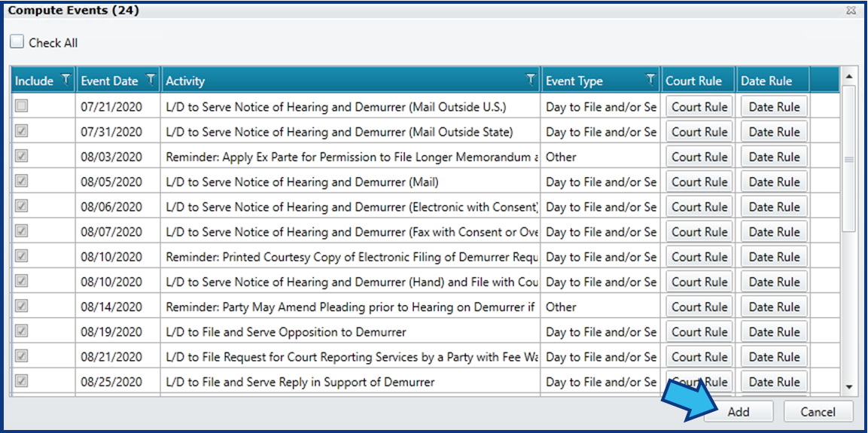Open the Event Date column filter icon
The image size is (868, 433).
[x=151, y=81]
